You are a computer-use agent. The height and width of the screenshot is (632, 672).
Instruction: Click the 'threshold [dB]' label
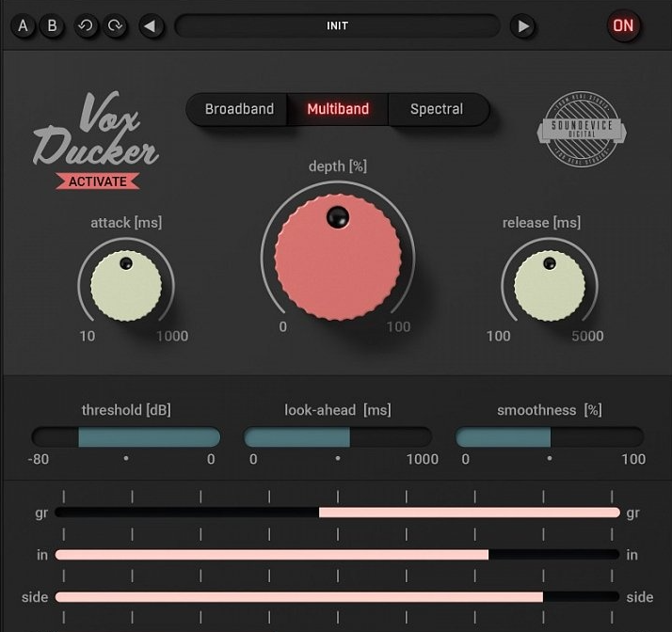click(126, 410)
